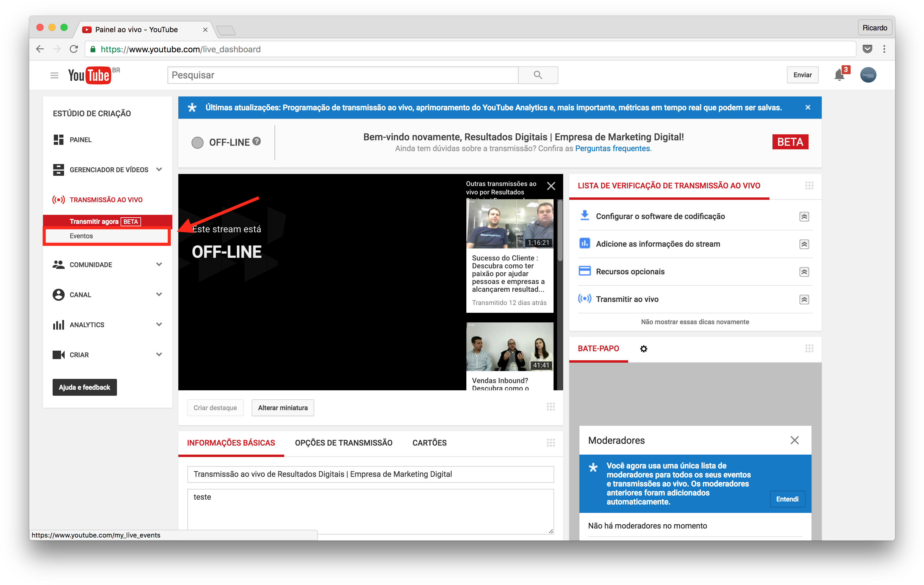924x585 pixels.
Task: Dismiss the blue updates banner
Action: 808,107
